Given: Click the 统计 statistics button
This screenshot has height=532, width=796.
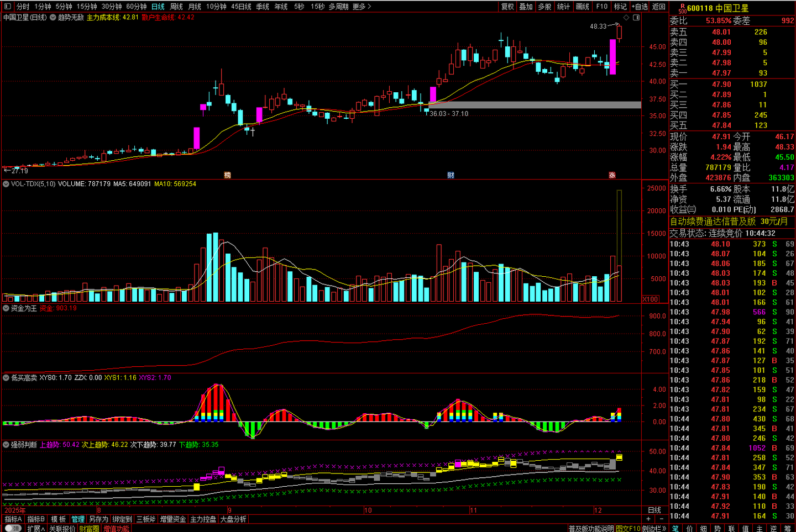Looking at the screenshot, I should [x=563, y=7].
